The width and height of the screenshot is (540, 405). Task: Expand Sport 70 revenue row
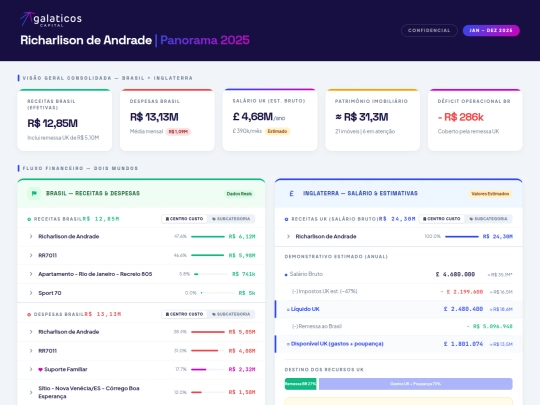point(141,293)
